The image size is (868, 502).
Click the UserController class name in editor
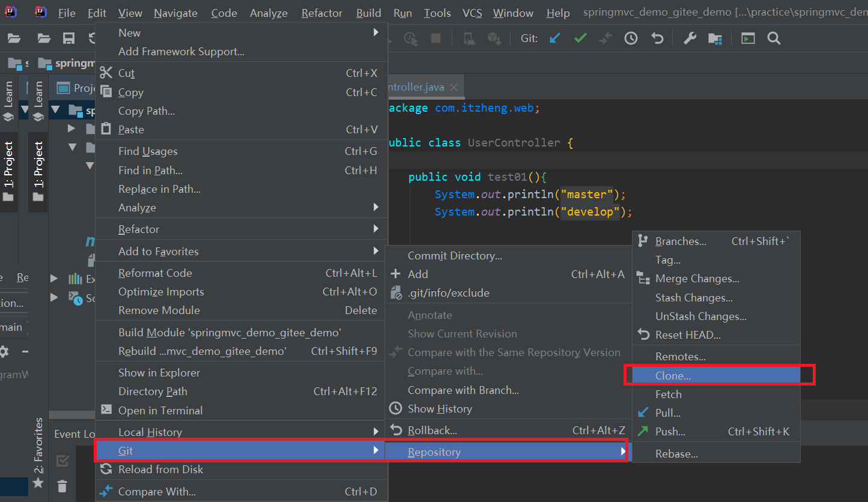(514, 143)
